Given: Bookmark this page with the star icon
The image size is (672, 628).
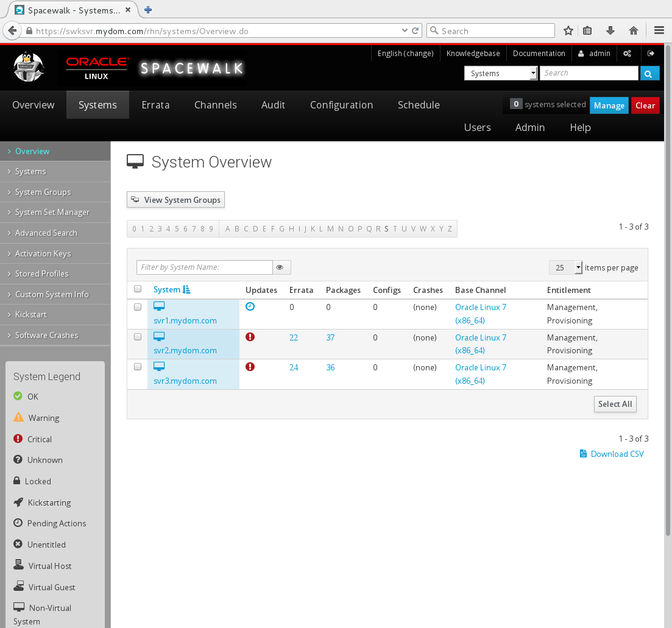Looking at the screenshot, I should click(568, 30).
